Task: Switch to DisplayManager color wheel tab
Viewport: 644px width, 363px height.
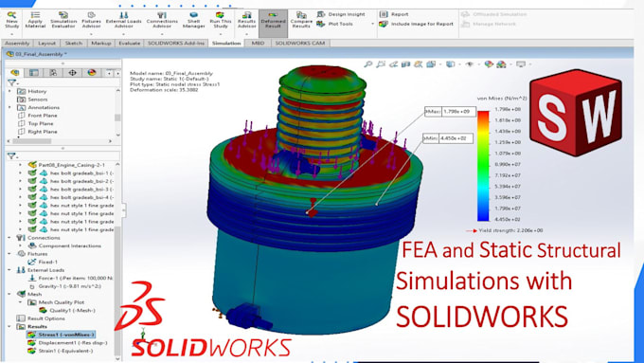Action: pyautogui.click(x=92, y=73)
